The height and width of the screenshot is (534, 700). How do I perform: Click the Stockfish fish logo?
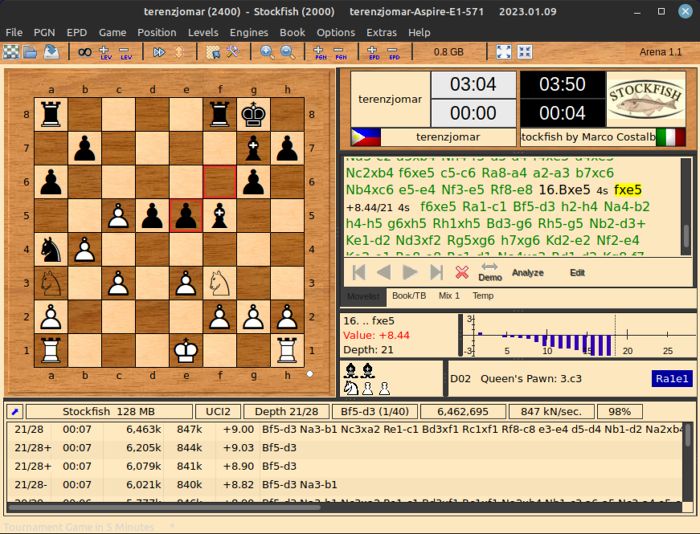pos(646,99)
